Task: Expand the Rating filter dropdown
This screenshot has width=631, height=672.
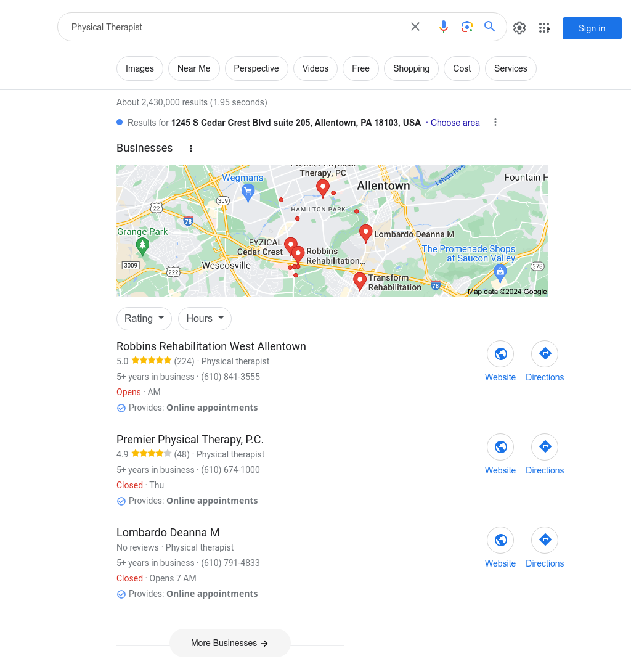Action: point(144,318)
